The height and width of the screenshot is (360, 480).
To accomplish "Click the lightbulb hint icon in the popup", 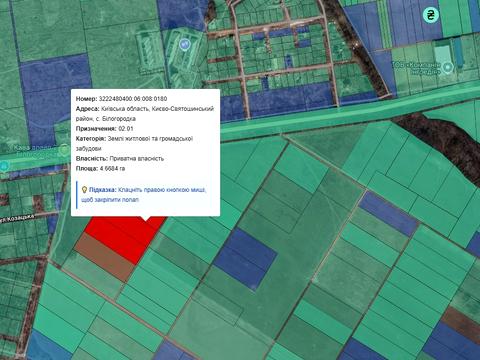I will 84,190.
